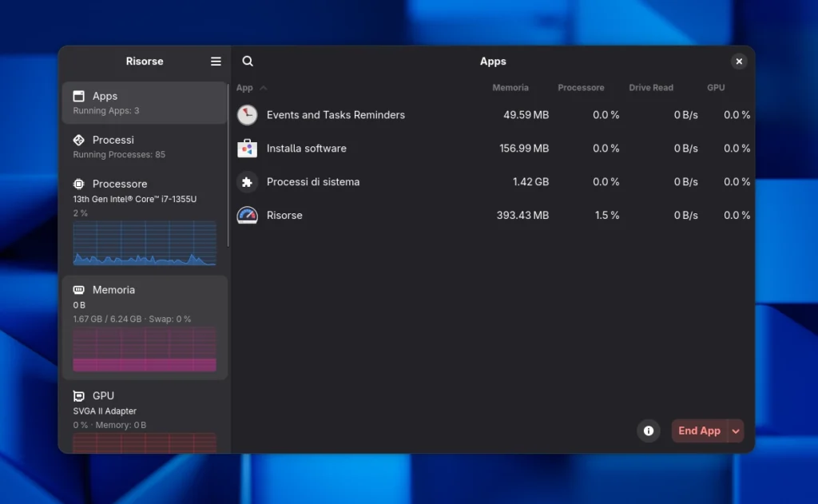Viewport: 818px width, 504px height.
Task: Sort by the Drive Read column
Action: (x=651, y=87)
